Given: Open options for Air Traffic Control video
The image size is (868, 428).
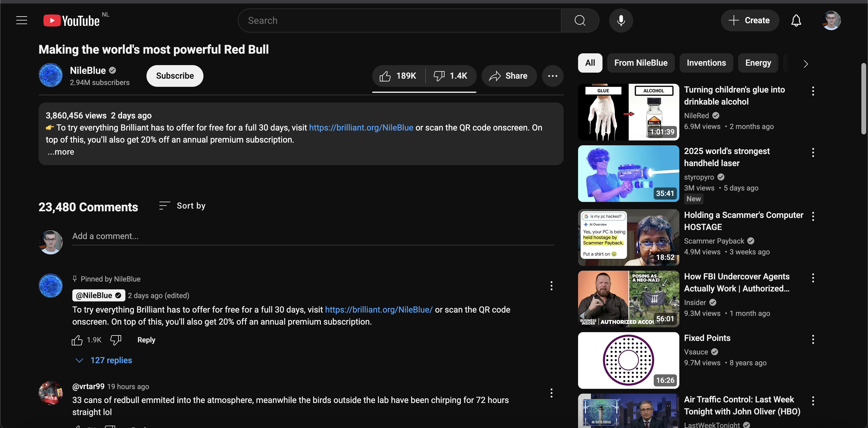Looking at the screenshot, I should pyautogui.click(x=813, y=401).
